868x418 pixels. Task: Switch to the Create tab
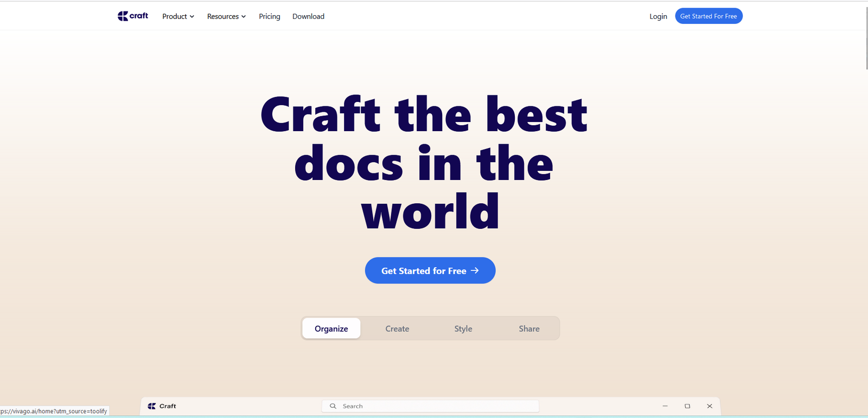pyautogui.click(x=397, y=329)
